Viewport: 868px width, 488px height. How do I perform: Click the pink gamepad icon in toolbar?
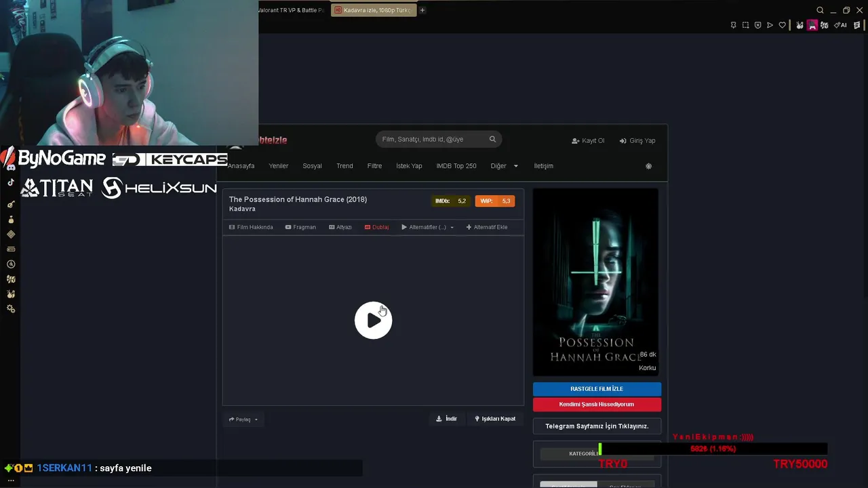(812, 25)
